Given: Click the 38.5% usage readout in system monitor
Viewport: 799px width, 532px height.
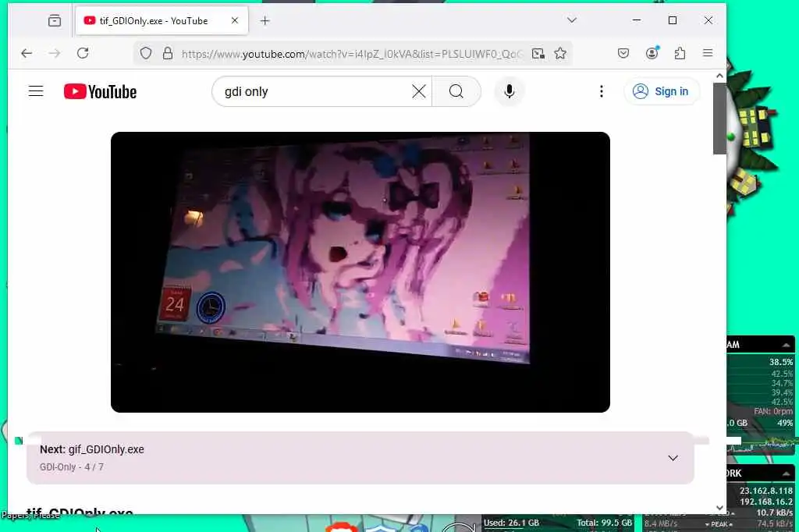Looking at the screenshot, I should pyautogui.click(x=780, y=362).
